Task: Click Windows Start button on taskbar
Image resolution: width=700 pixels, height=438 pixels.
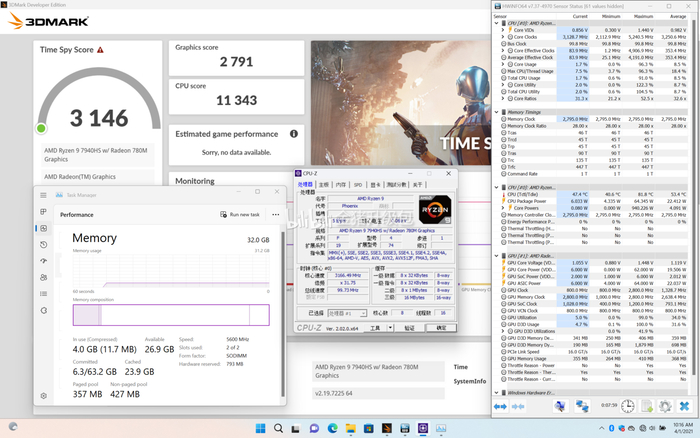Action: pos(260,428)
